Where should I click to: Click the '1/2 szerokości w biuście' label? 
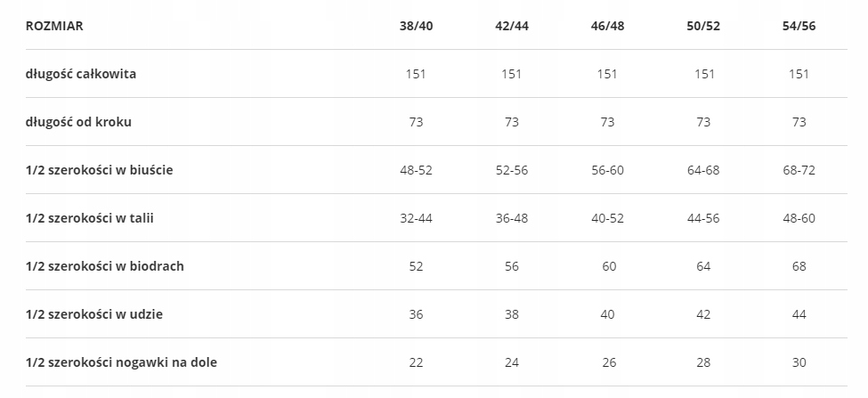click(x=99, y=170)
